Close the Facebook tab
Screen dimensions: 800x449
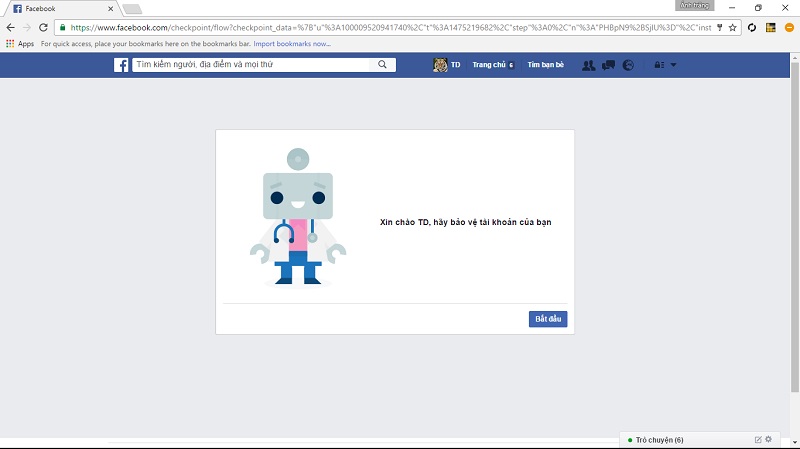(x=110, y=9)
